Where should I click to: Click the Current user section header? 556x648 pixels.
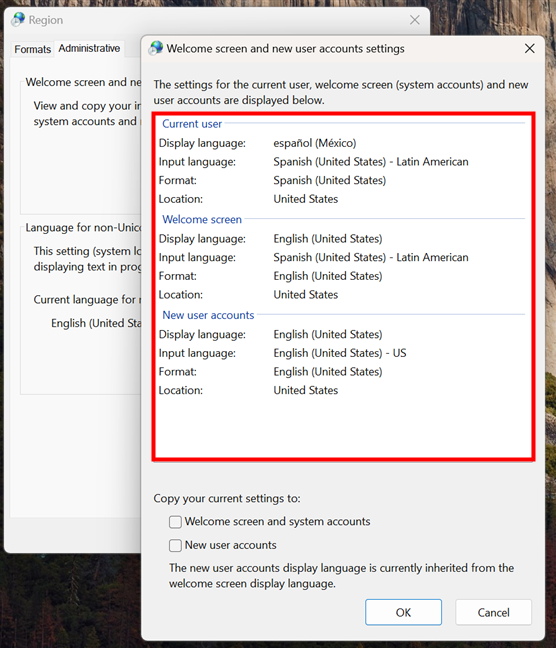pyautogui.click(x=192, y=124)
